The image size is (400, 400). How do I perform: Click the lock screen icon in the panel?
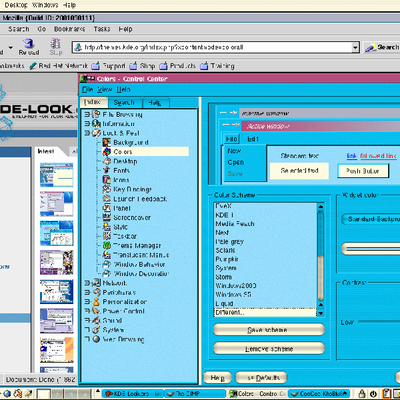[x=363, y=394]
